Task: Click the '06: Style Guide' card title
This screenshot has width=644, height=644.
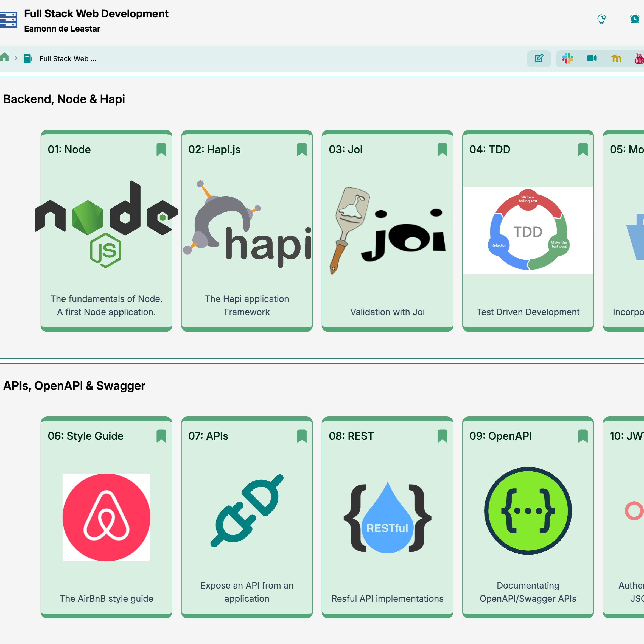Action: (x=86, y=436)
